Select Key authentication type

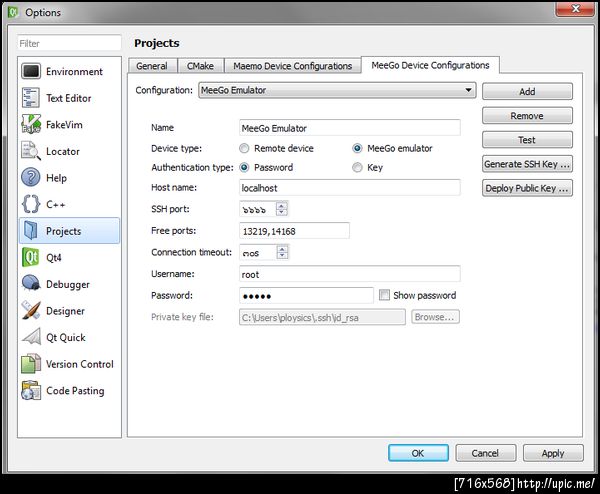pyautogui.click(x=357, y=168)
